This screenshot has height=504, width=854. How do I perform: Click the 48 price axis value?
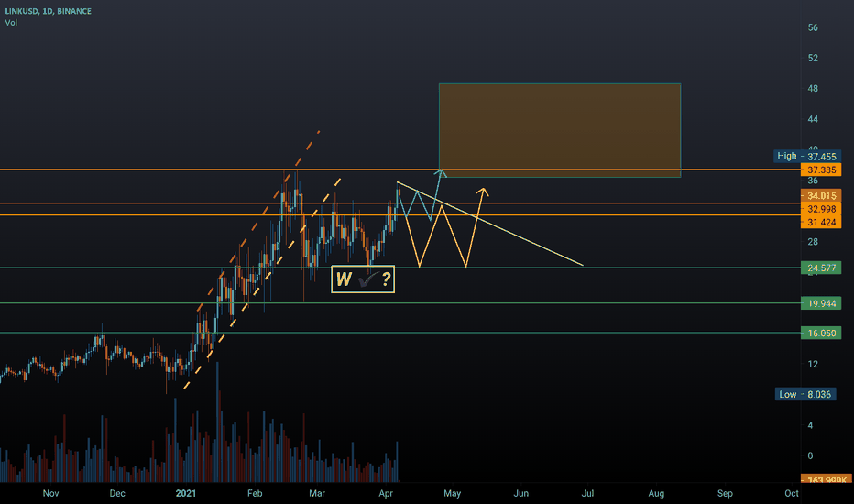[813, 88]
